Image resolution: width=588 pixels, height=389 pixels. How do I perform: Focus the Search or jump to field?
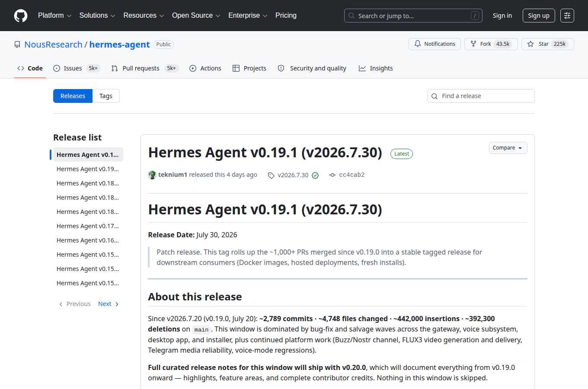pyautogui.click(x=413, y=16)
